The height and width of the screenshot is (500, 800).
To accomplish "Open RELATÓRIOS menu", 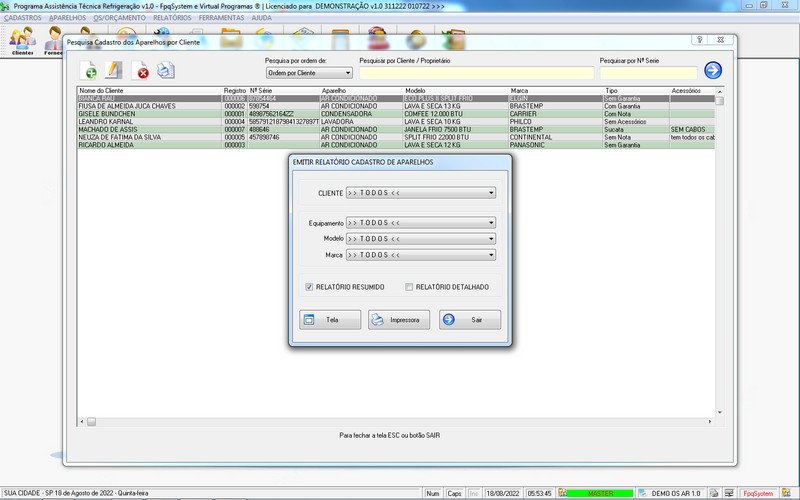I will click(x=172, y=18).
